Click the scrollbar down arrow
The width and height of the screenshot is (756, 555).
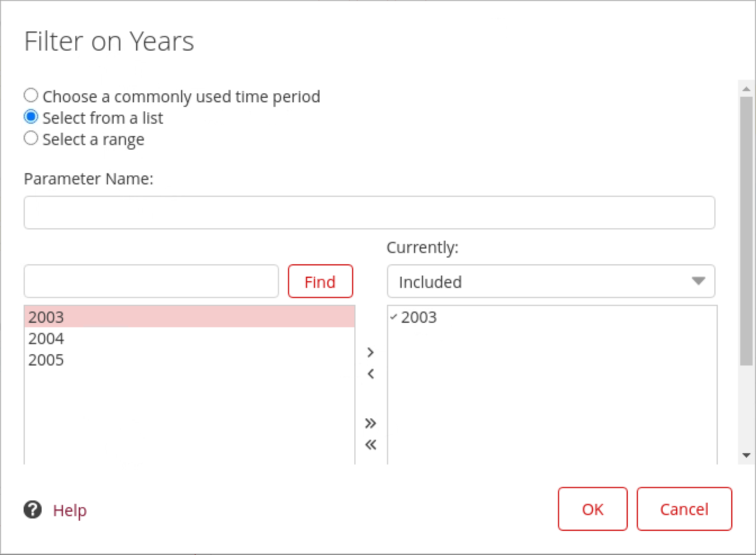(x=746, y=455)
